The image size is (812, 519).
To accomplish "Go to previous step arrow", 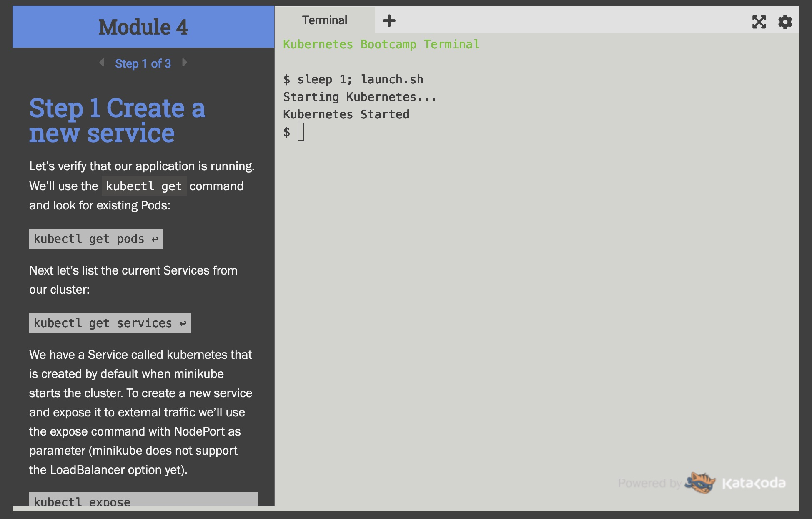I will [102, 63].
